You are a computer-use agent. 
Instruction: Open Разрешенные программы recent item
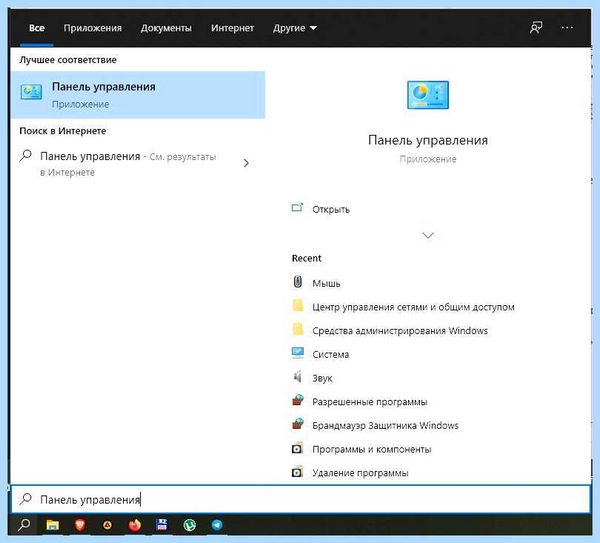(370, 402)
